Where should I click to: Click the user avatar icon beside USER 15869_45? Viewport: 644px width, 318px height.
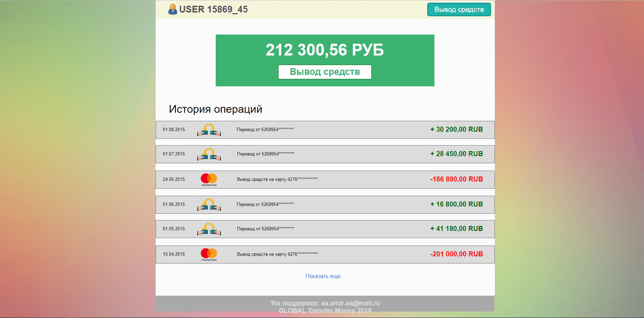[173, 9]
